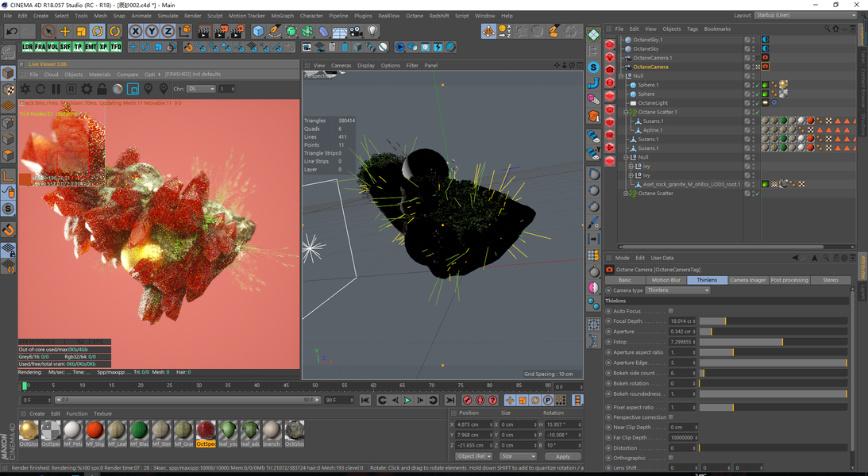Add a Light object from toolbar
The width and height of the screenshot is (868, 476).
click(372, 32)
